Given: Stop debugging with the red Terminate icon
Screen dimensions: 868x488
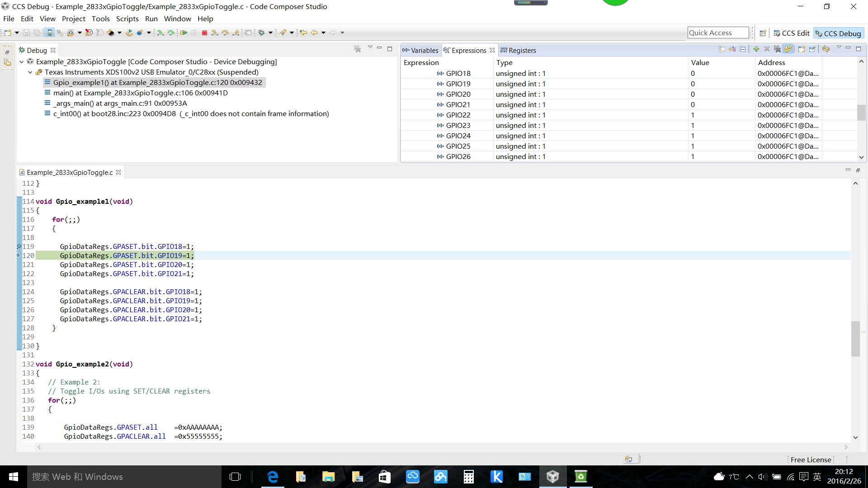Looking at the screenshot, I should point(204,33).
